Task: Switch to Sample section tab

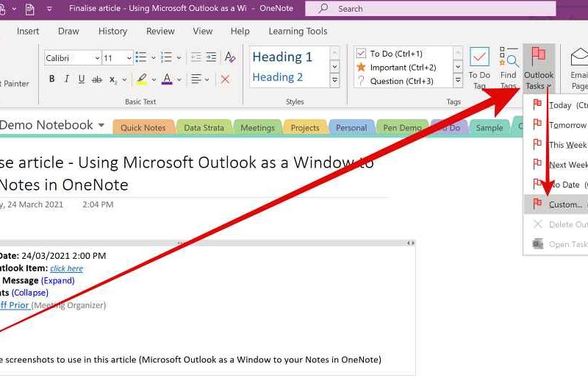Action: coord(490,127)
